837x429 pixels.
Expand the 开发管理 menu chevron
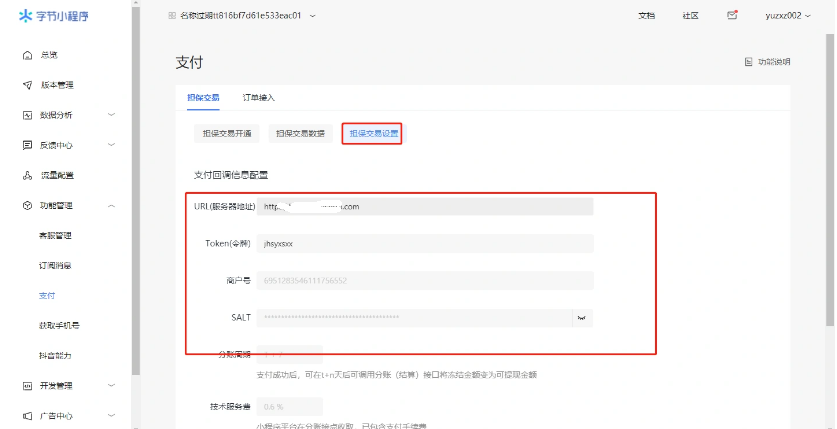tap(111, 386)
